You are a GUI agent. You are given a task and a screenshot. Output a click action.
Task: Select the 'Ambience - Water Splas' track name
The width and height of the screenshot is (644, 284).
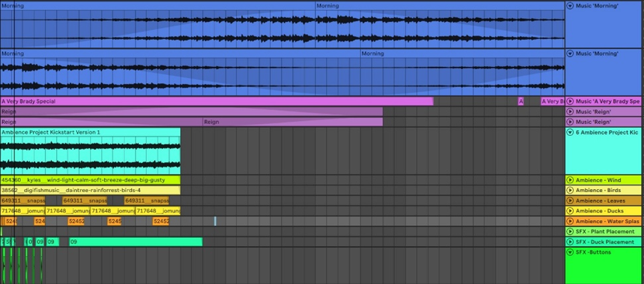click(x=607, y=221)
